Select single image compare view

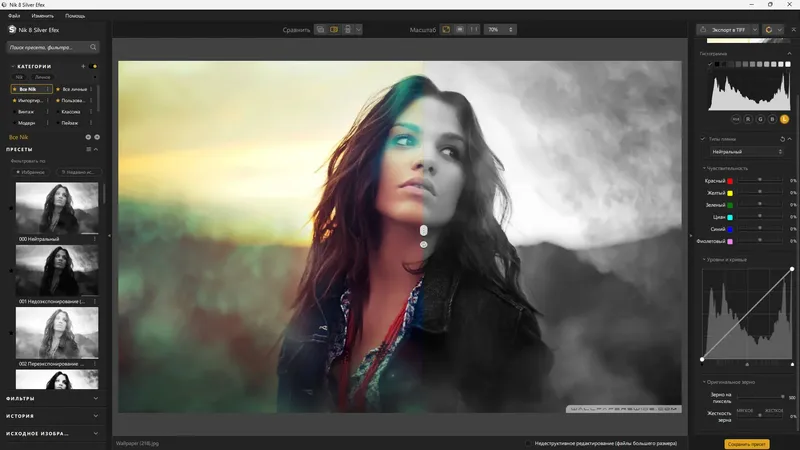[x=320, y=30]
